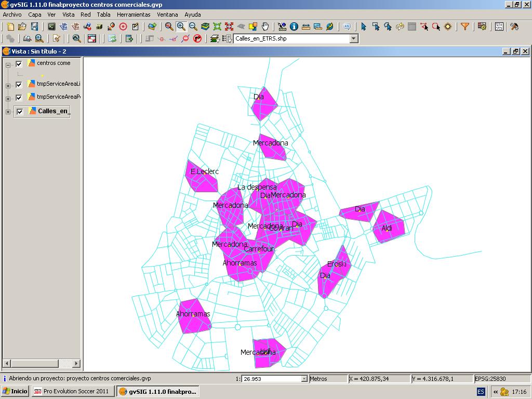Click the Inicio start button
532x399 pixels.
pyautogui.click(x=15, y=391)
